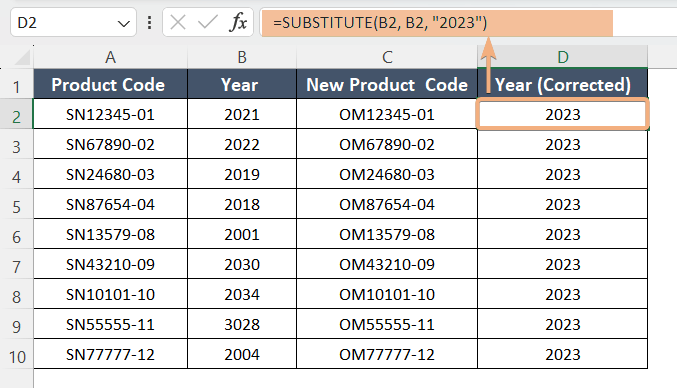
Task: Select the Year cell 2018
Action: [242, 204]
